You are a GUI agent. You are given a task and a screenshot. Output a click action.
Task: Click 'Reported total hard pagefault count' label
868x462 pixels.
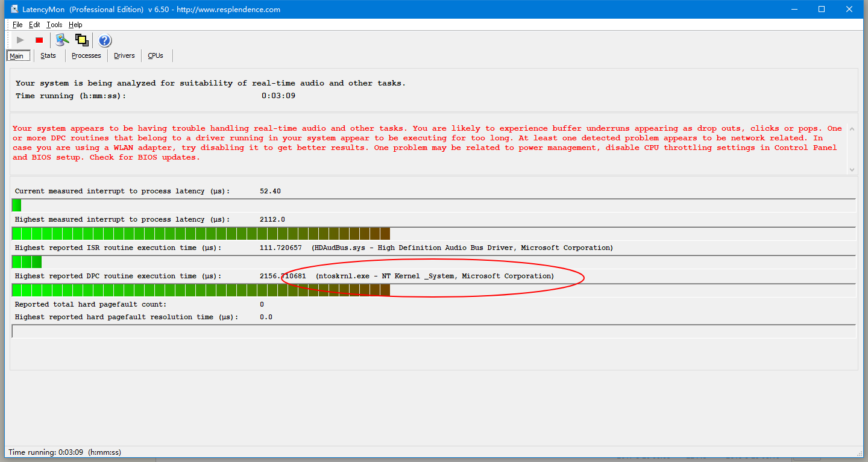[x=91, y=304]
